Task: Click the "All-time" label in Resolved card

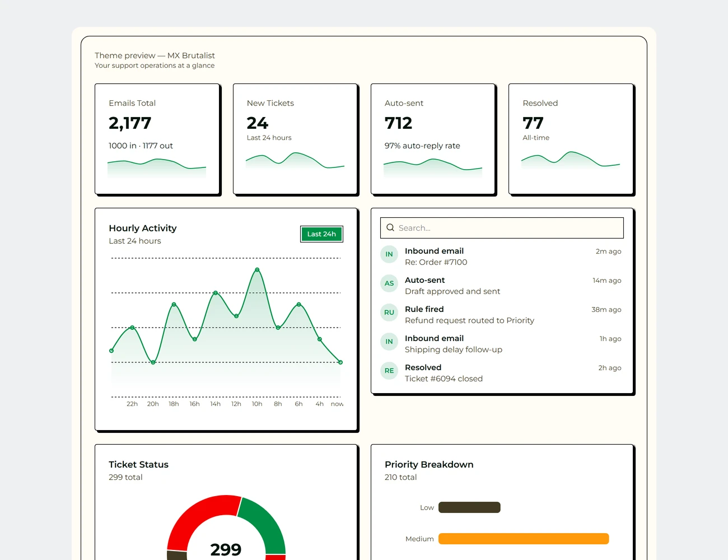Action: pyautogui.click(x=536, y=138)
